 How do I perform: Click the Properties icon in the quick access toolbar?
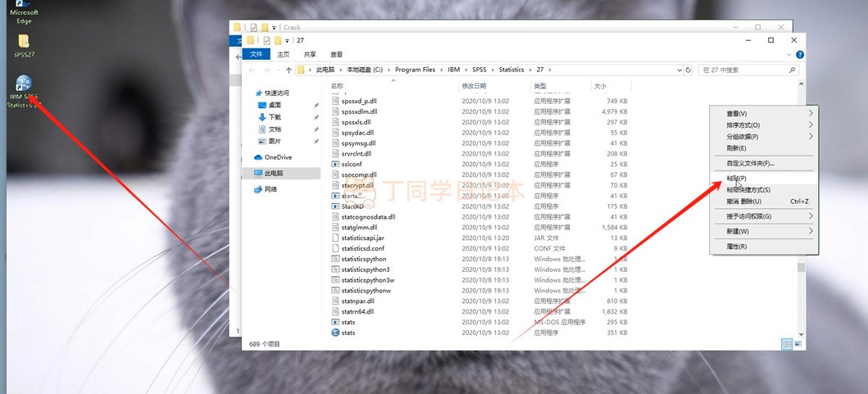267,40
